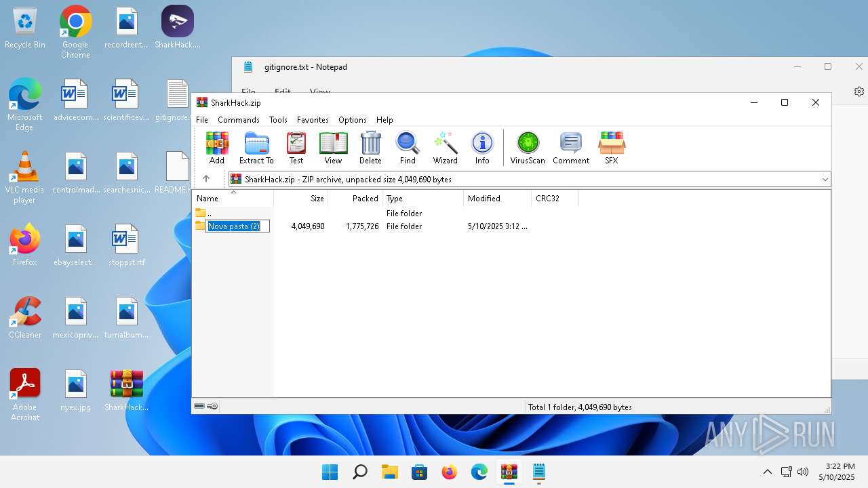Viewport: 868px width, 488px height.
Task: Open Windows Start button
Action: (330, 472)
